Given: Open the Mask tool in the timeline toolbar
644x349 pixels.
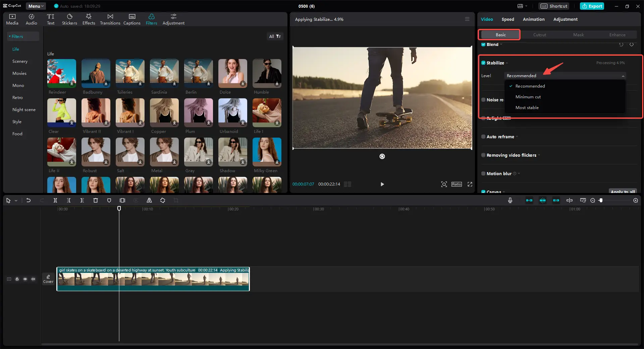Looking at the screenshot, I should [109, 200].
